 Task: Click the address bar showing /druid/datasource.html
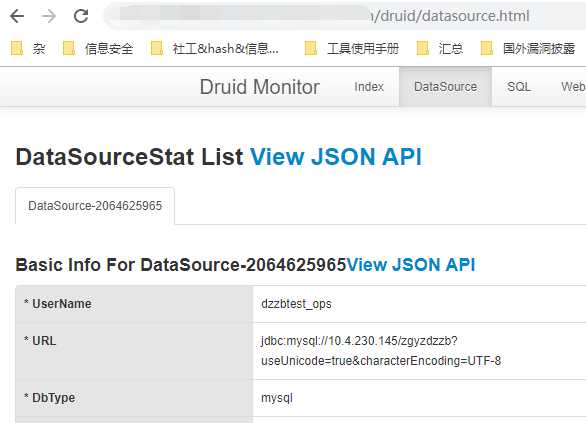[x=345, y=16]
